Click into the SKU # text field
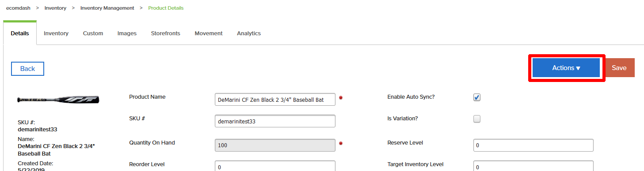This screenshot has width=644, height=171. click(275, 121)
